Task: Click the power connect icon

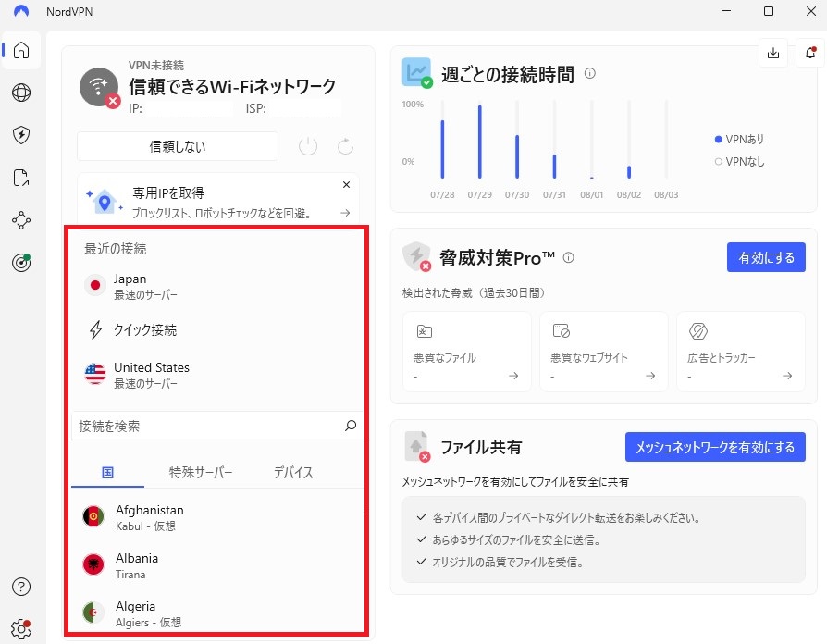Action: point(308,146)
